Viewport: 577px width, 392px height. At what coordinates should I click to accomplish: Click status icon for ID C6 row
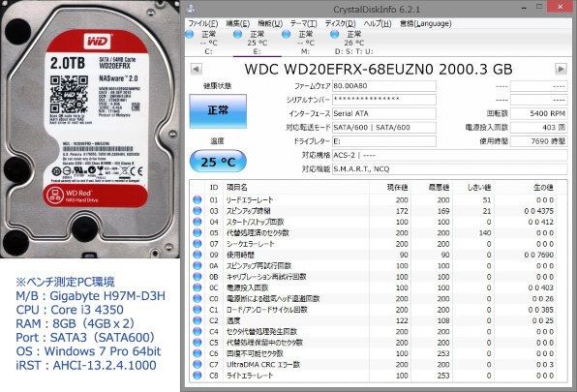pyautogui.click(x=197, y=353)
